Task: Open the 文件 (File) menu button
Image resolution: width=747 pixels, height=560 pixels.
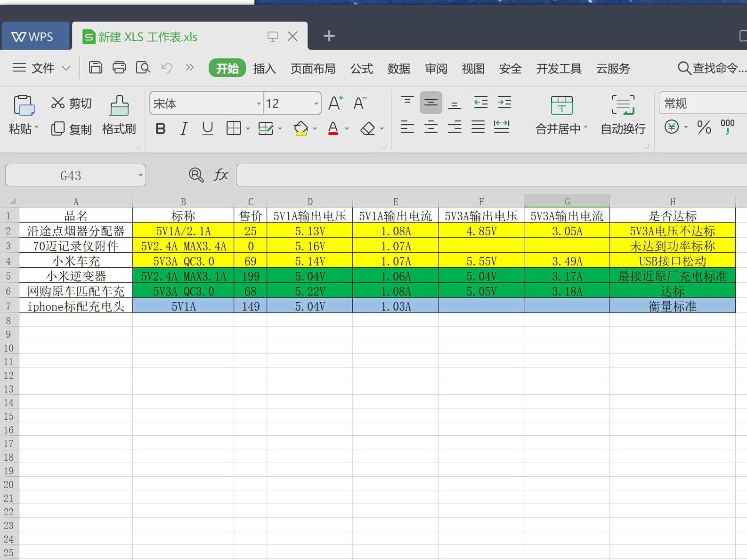Action: [x=41, y=68]
